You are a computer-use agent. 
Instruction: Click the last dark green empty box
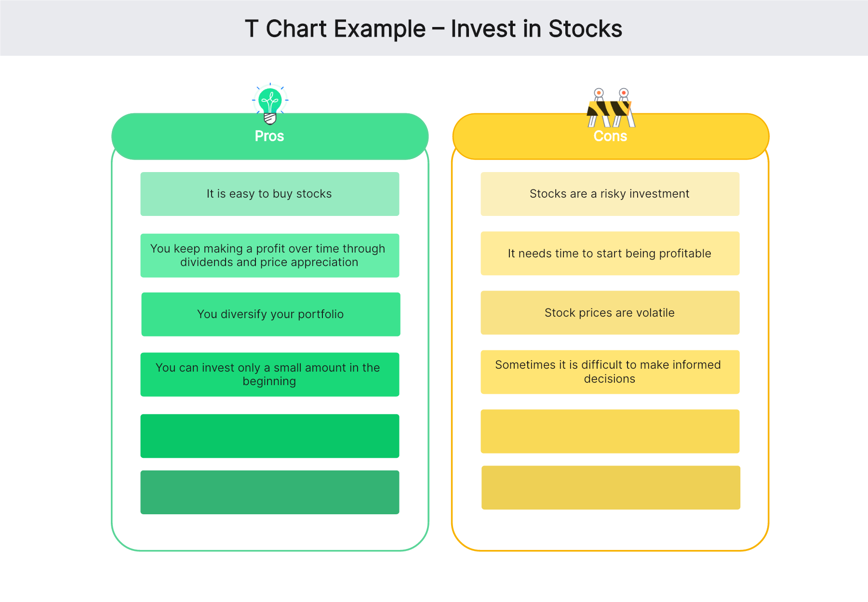pyautogui.click(x=269, y=492)
